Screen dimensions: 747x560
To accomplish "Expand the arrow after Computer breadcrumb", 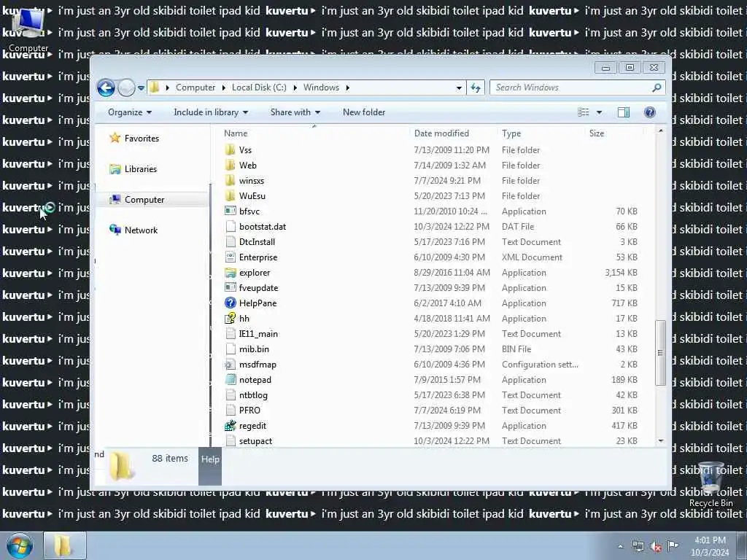I will (x=224, y=87).
